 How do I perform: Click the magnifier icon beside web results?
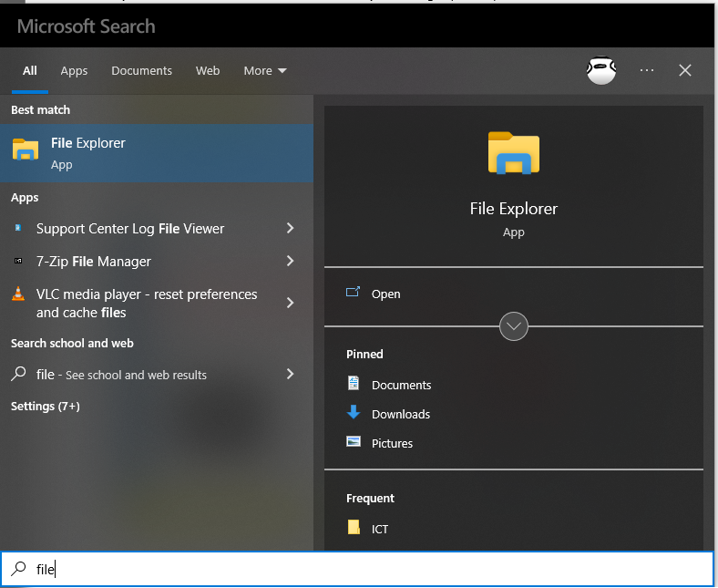(18, 374)
